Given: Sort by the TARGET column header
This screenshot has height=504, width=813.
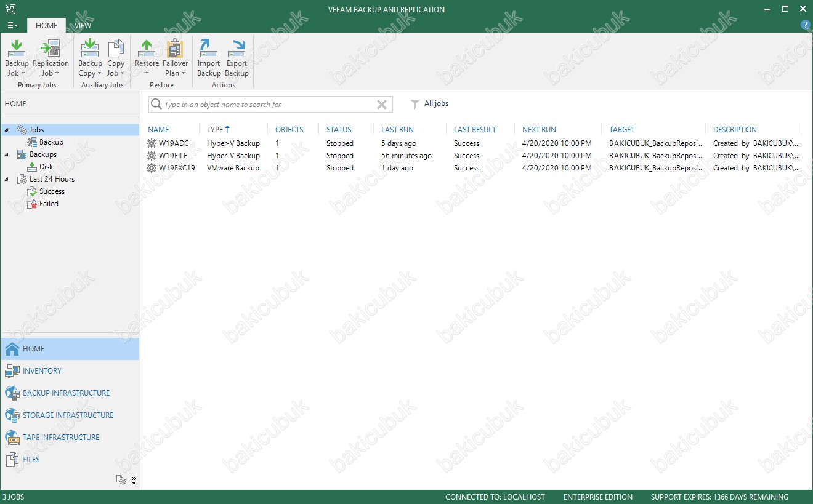Looking at the screenshot, I should click(x=621, y=130).
